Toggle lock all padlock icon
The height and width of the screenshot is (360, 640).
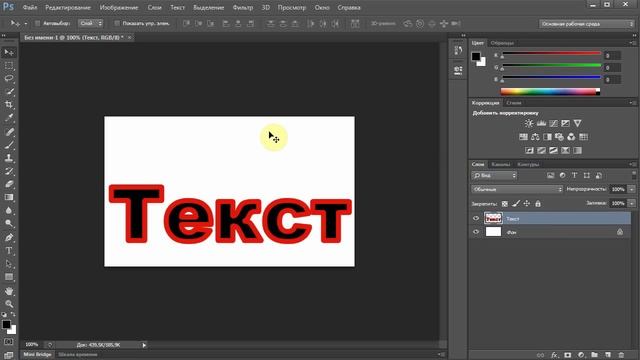(x=538, y=203)
